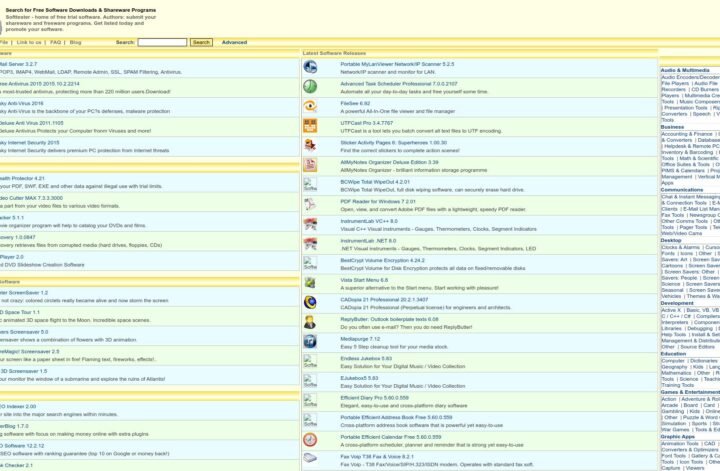
Task: Open the 'Internet Security 2015' link
Action: [30, 143]
